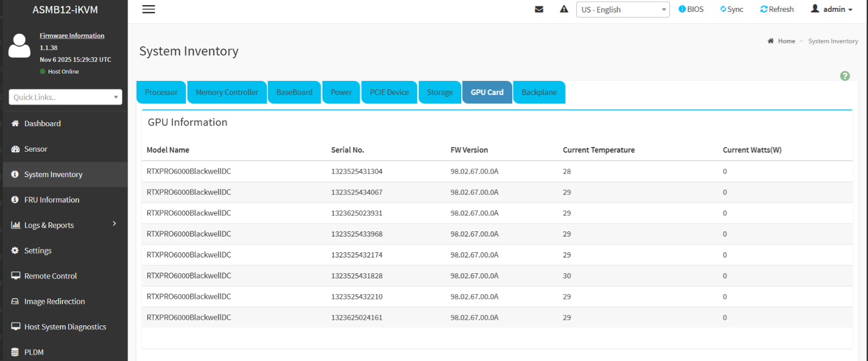Open the US - English language dropdown
868x361 pixels.
(623, 10)
